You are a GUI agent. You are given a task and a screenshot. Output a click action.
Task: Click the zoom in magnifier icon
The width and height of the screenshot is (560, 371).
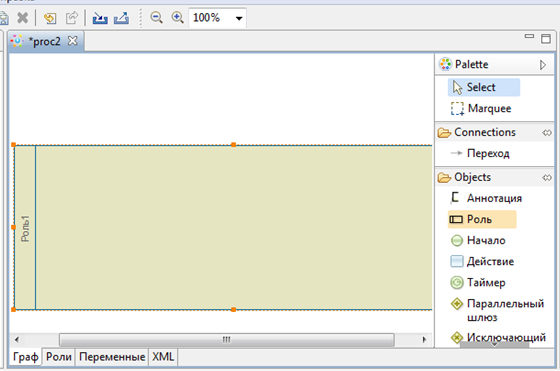pyautogui.click(x=178, y=17)
